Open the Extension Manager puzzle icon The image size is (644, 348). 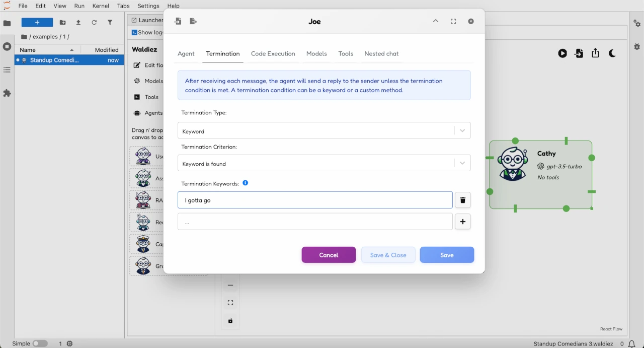point(7,93)
